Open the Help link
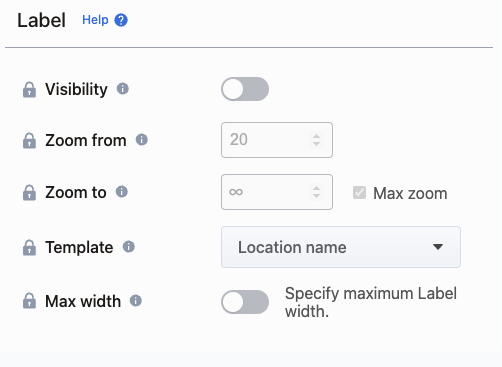The width and height of the screenshot is (502, 367). 95,20
